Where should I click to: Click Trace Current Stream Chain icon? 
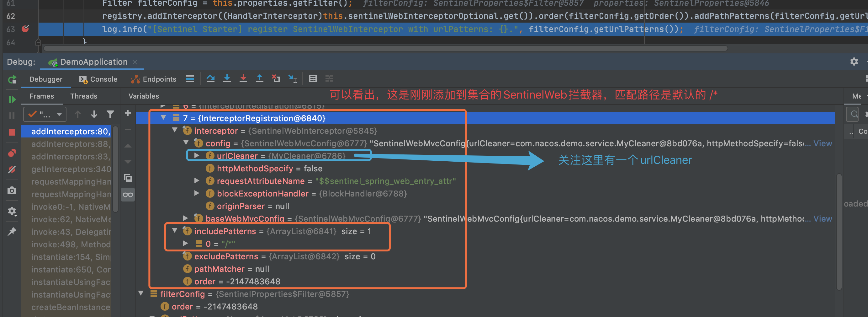pyautogui.click(x=329, y=78)
